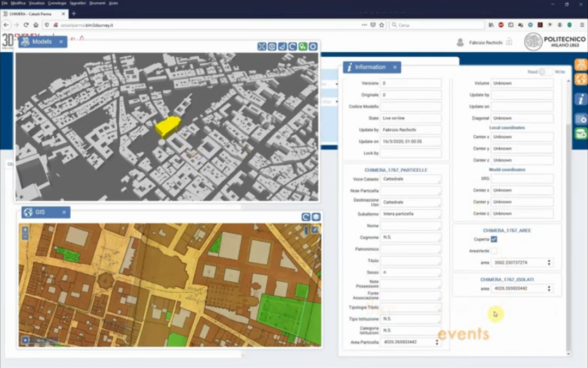
Task: Click the green database add sidebar icon
Action: [x=581, y=134]
